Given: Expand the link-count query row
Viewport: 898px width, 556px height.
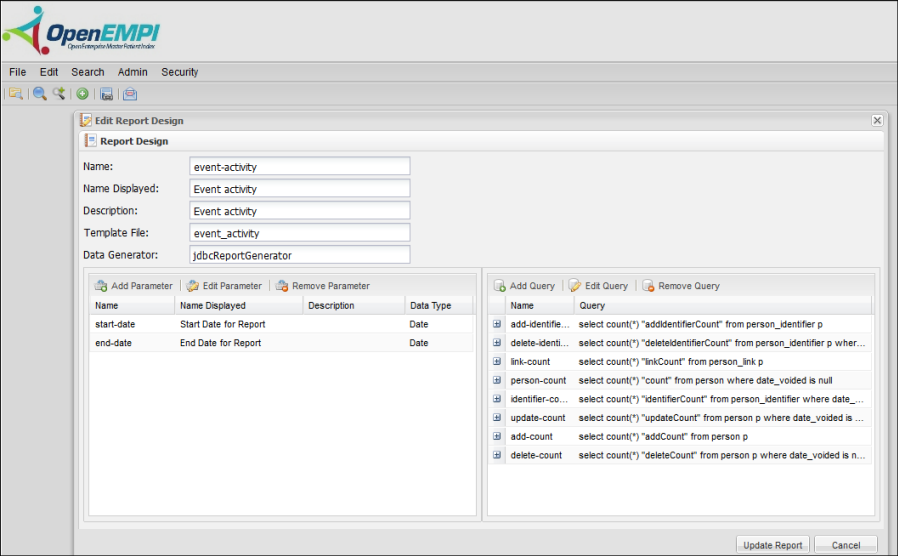Looking at the screenshot, I should tap(497, 361).
